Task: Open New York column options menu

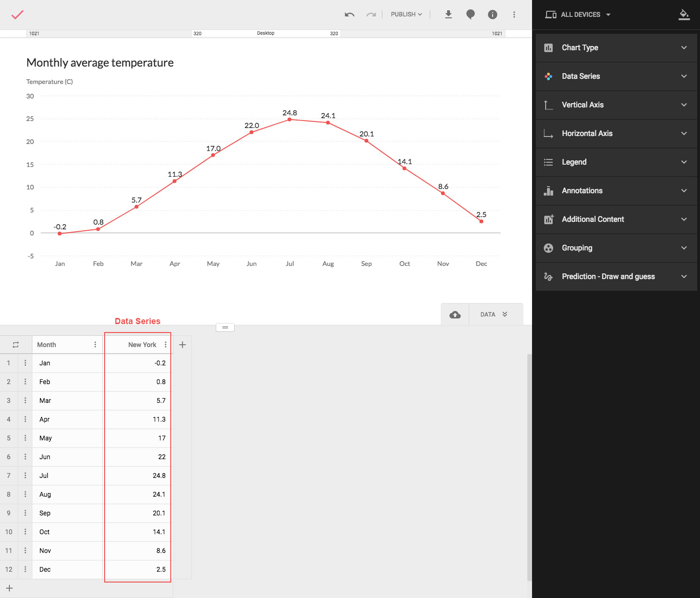Action: pyautogui.click(x=166, y=345)
